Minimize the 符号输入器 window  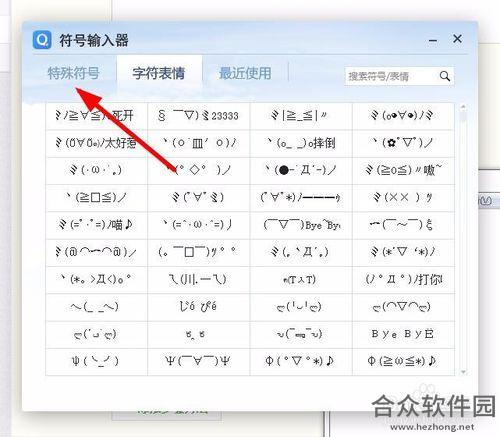coord(433,40)
